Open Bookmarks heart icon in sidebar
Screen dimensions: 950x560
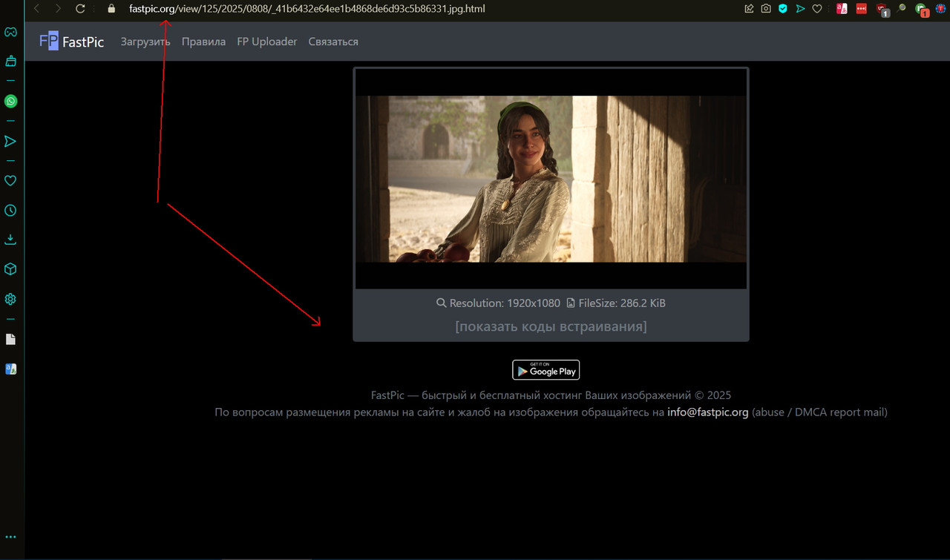10,180
